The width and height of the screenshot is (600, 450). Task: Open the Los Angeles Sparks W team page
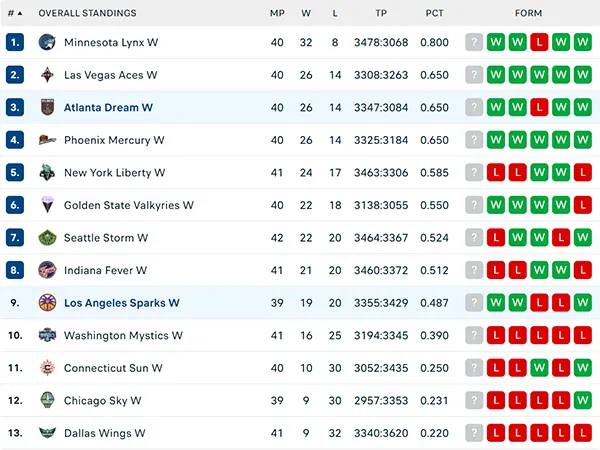pyautogui.click(x=122, y=303)
